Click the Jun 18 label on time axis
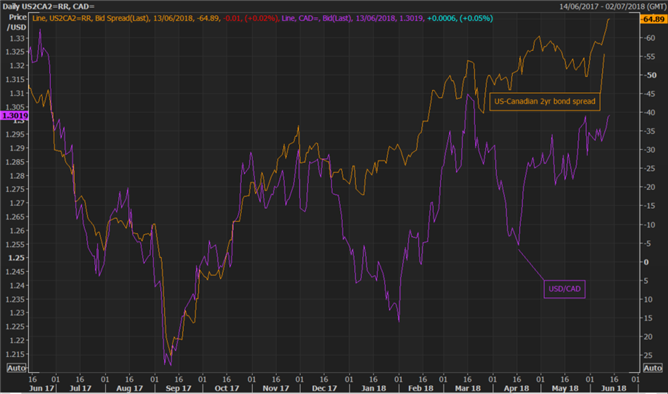 [x=613, y=388]
